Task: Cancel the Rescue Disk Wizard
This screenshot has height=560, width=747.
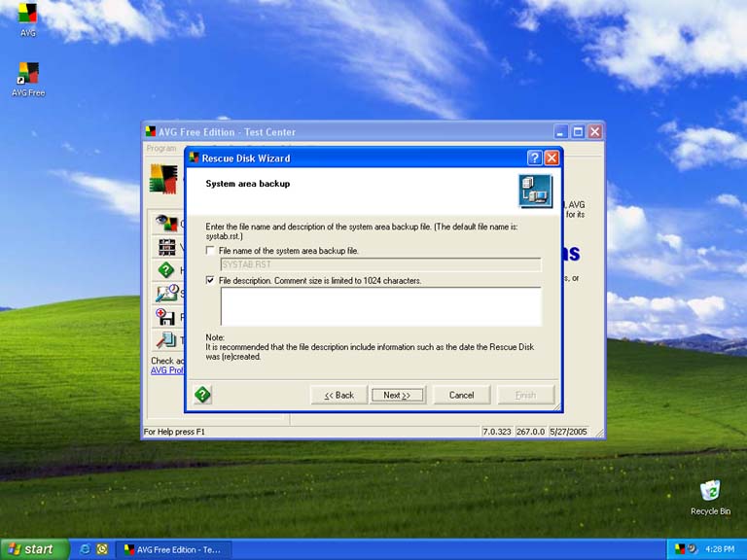Action: 461,395
